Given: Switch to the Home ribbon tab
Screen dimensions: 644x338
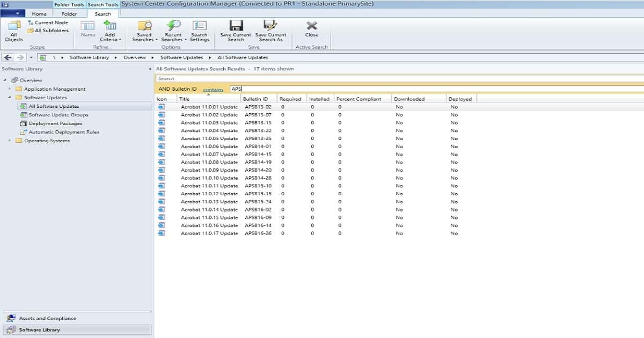Looking at the screenshot, I should [39, 14].
